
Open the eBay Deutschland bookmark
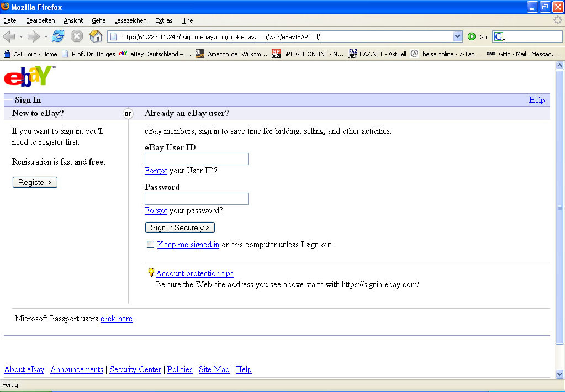[x=156, y=54]
